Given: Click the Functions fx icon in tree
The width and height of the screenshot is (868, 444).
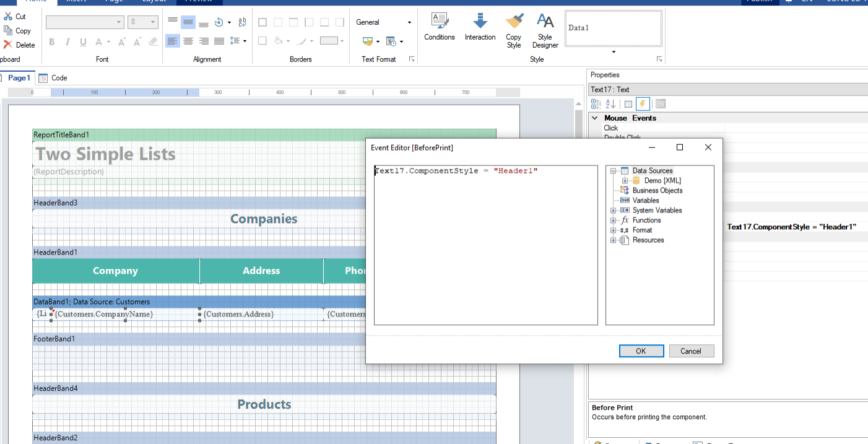Looking at the screenshot, I should pyautogui.click(x=625, y=220).
